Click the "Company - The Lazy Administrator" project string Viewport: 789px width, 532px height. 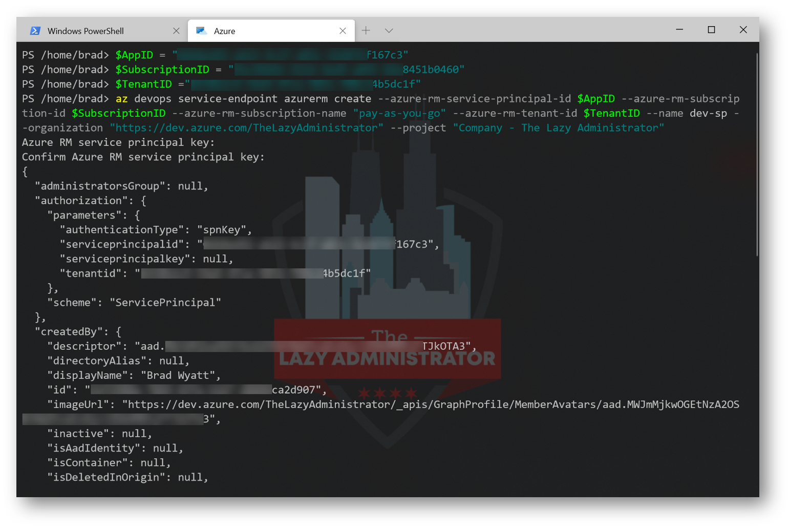click(x=559, y=127)
